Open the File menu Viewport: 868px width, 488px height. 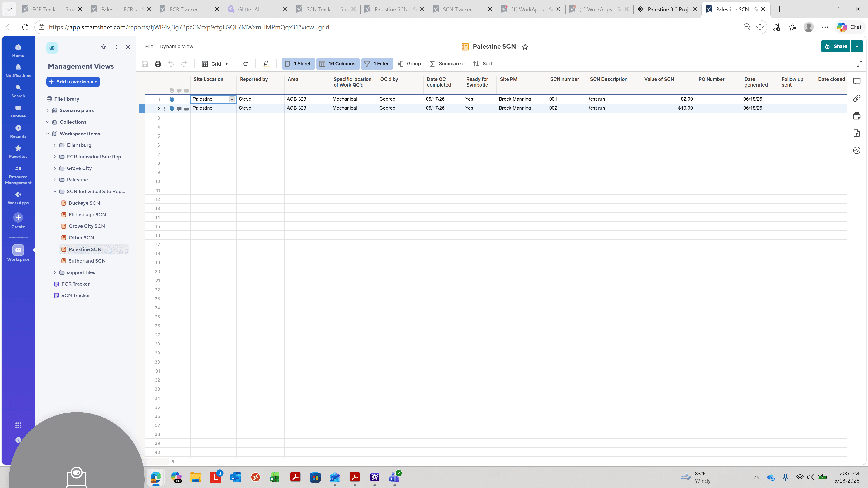click(149, 47)
